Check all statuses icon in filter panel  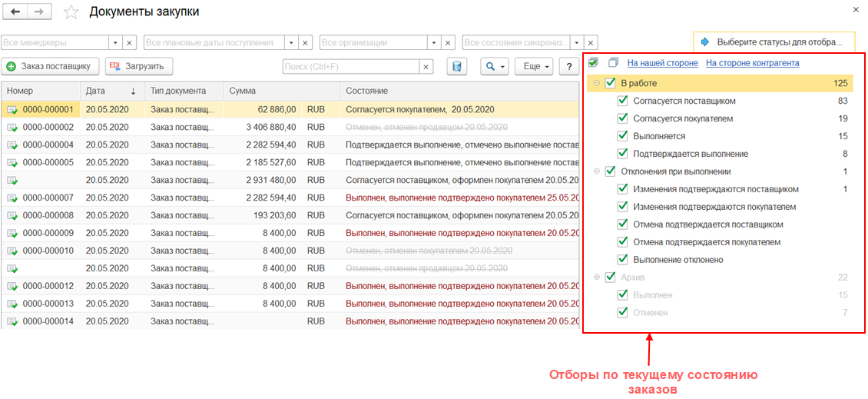point(593,62)
